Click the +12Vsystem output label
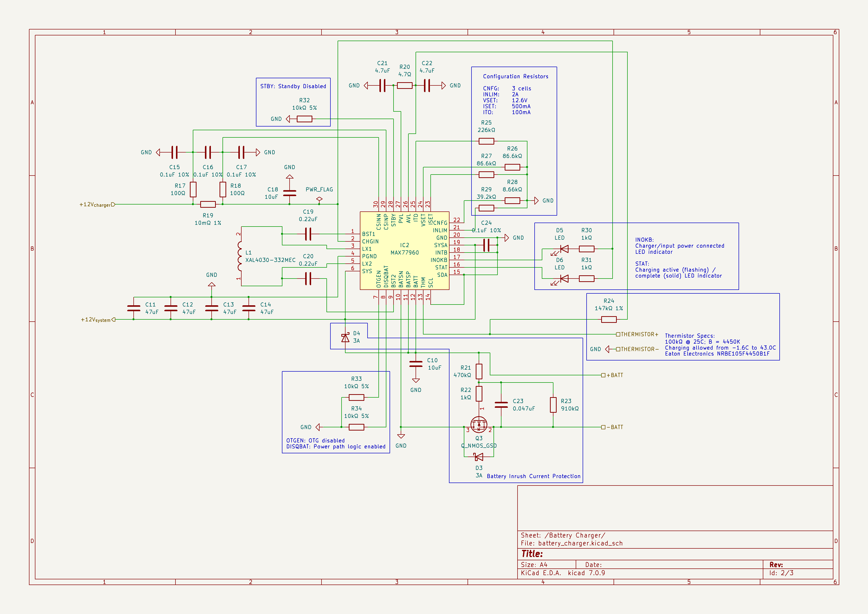 pyautogui.click(x=98, y=320)
